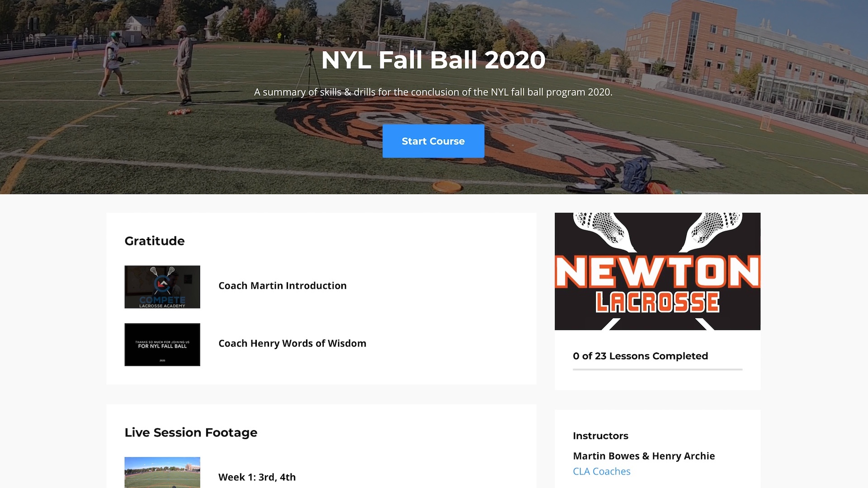The image size is (868, 488).
Task: Click the Week 1 field footage thumbnail
Action: (162, 473)
